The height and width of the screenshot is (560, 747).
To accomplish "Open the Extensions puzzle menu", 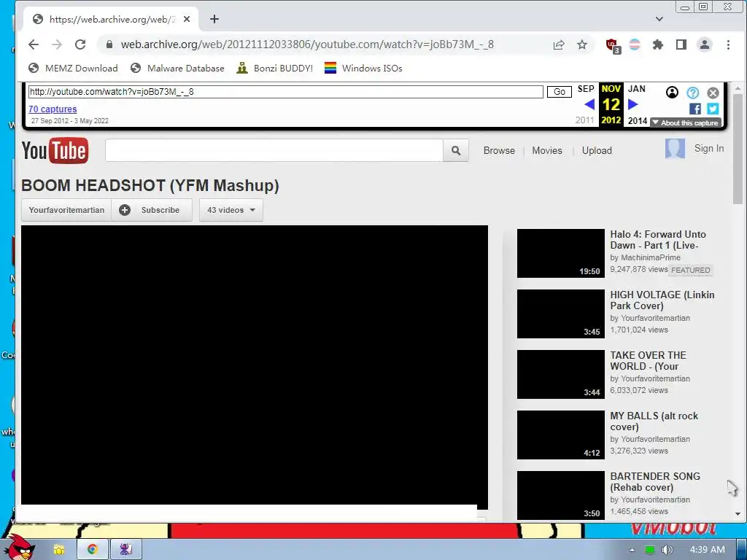I will 658,44.
